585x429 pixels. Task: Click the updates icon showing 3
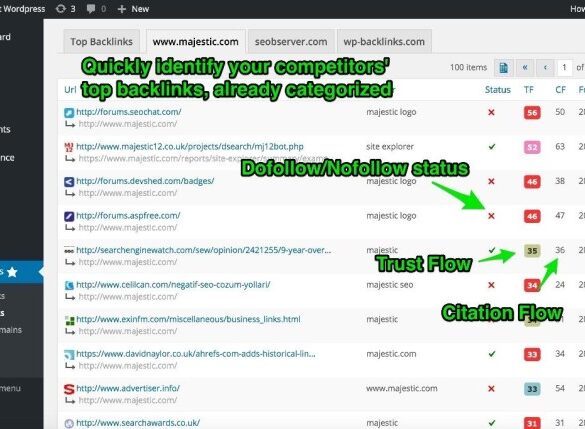point(65,9)
